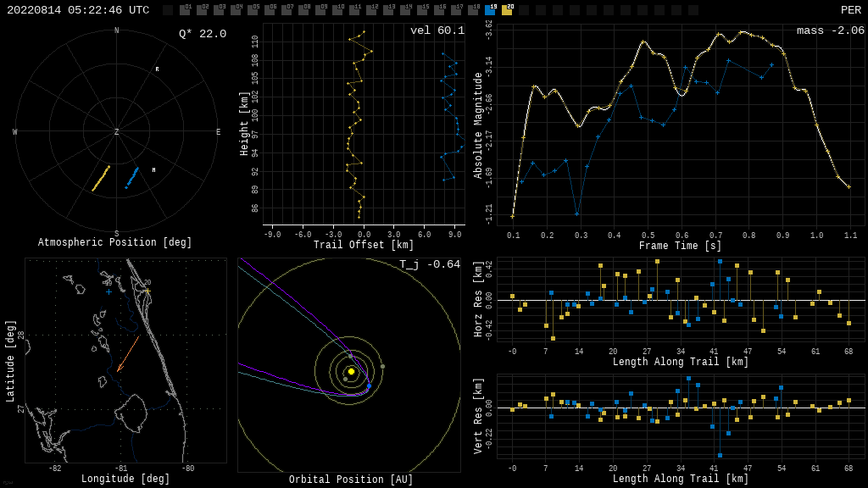Click the station 15 indicator square
868x488 pixels.
(x=422, y=10)
